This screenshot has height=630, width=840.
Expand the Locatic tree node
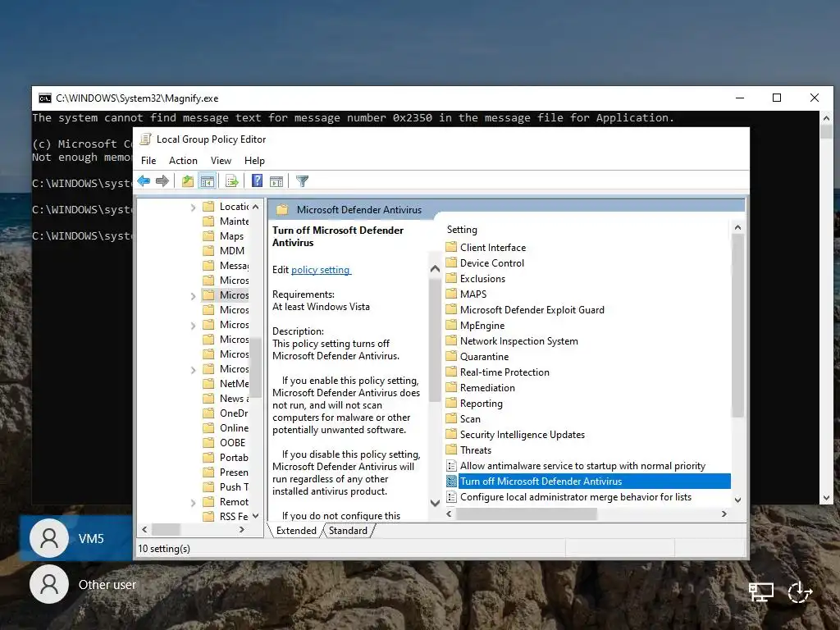tap(193, 207)
